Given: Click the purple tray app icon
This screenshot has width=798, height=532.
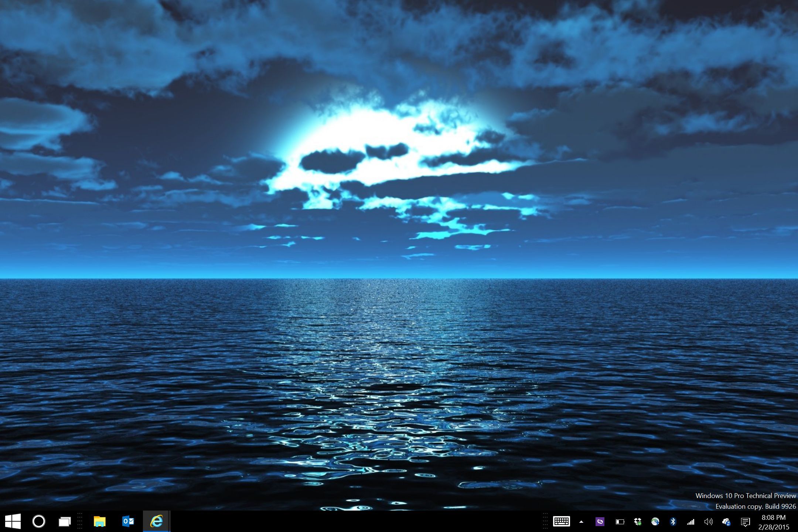Looking at the screenshot, I should 600,522.
